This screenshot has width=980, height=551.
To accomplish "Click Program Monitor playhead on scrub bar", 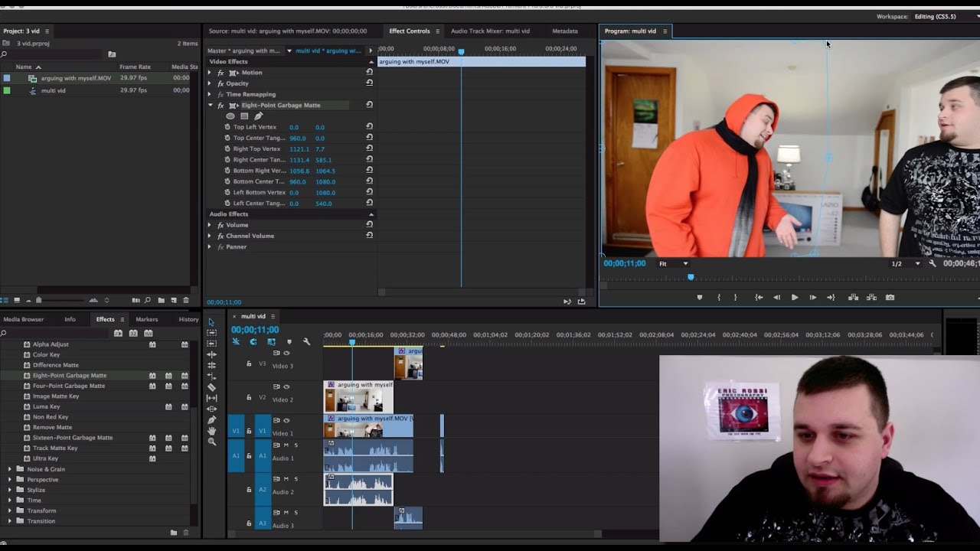I will point(691,277).
